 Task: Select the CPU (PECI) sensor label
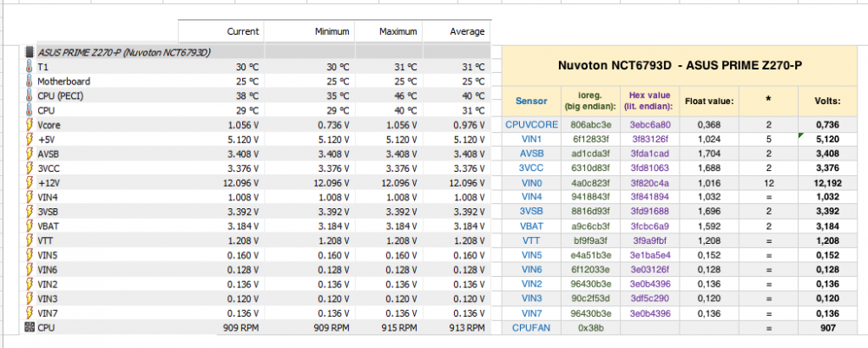61,95
